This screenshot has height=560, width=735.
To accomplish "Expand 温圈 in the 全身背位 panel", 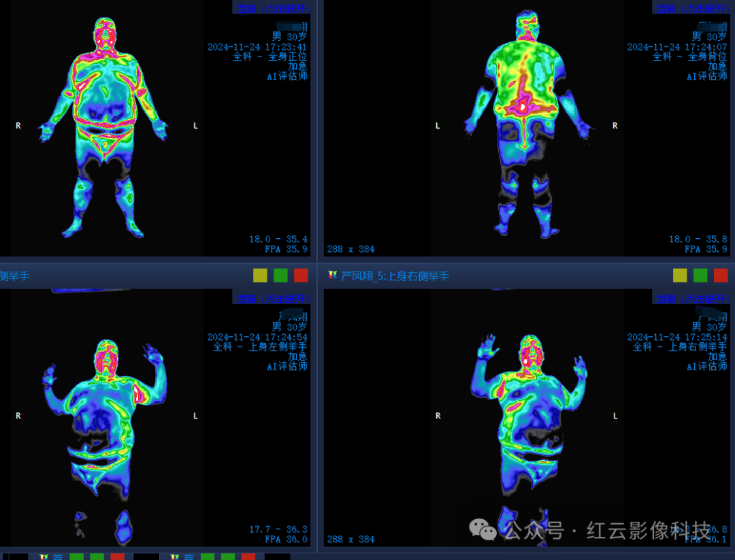I will pyautogui.click(x=691, y=8).
